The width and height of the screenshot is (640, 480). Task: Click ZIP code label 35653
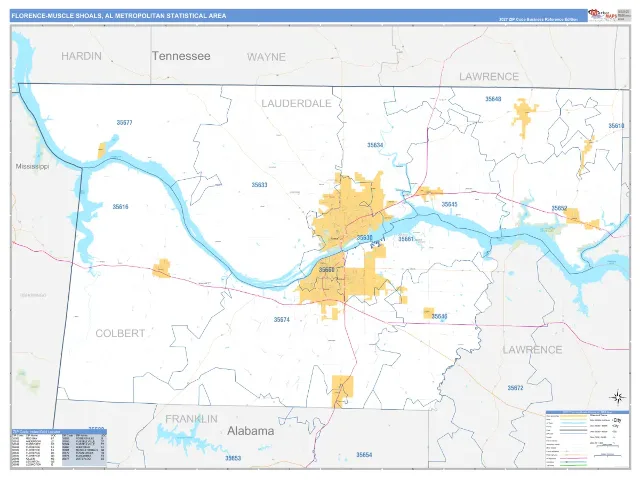point(233,458)
